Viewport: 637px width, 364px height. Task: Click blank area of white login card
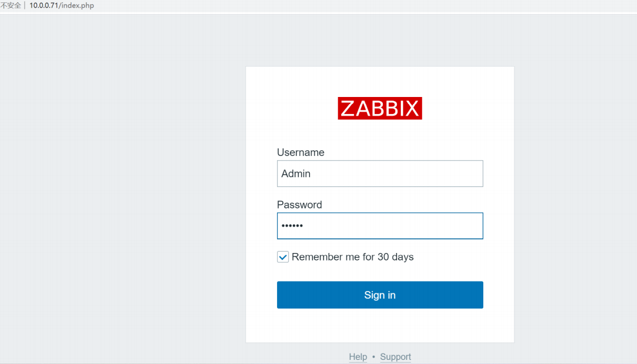click(x=380, y=324)
